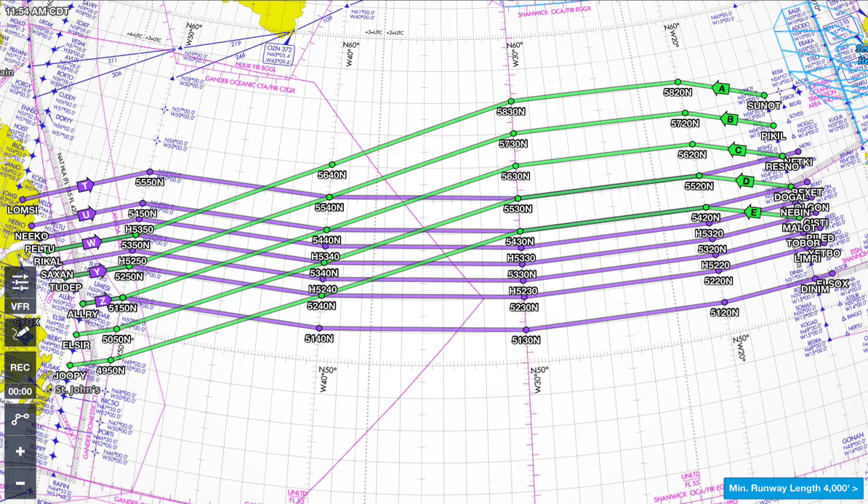Select the westbound Track T marker
The height and width of the screenshot is (504, 868).
pos(85,186)
